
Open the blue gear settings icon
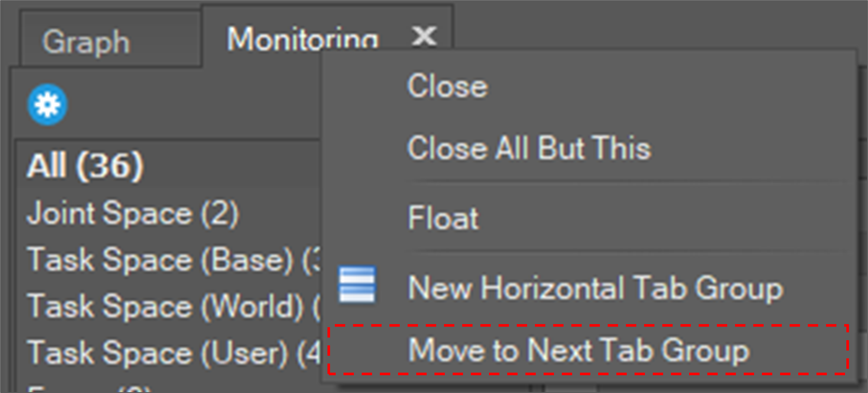click(47, 105)
